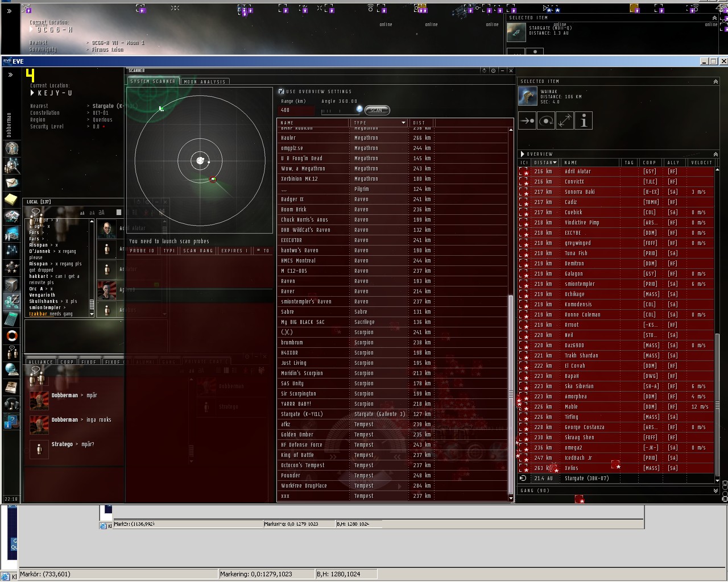Click the Orbit icon in Selected Item

pyautogui.click(x=546, y=120)
